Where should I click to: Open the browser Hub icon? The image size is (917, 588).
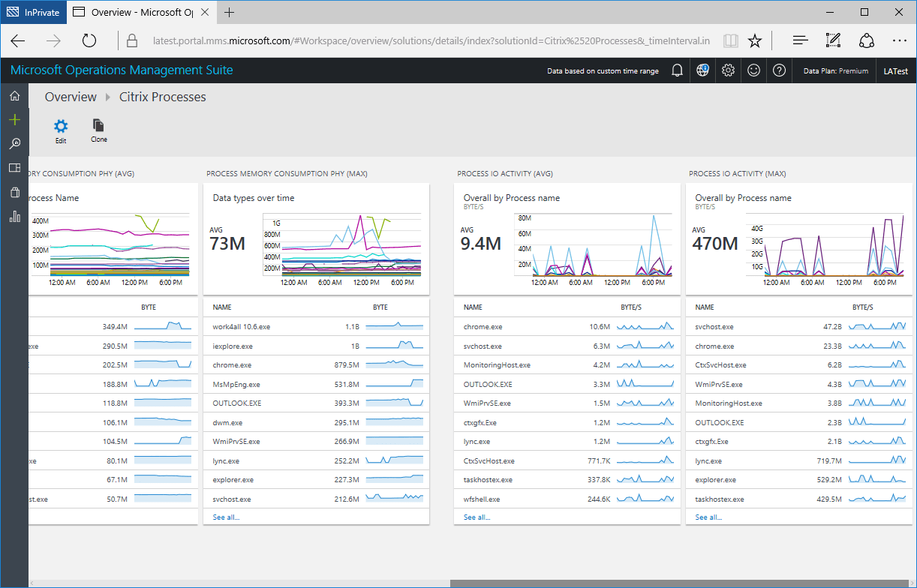[800, 40]
